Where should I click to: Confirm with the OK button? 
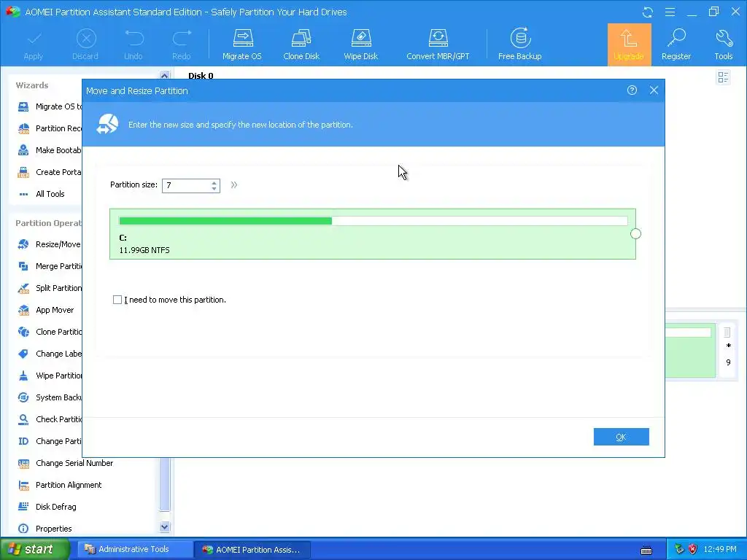click(x=622, y=437)
